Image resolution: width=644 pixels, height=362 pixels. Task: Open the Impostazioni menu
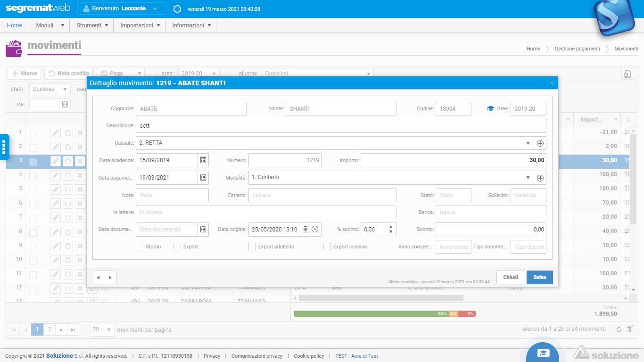[x=140, y=25]
